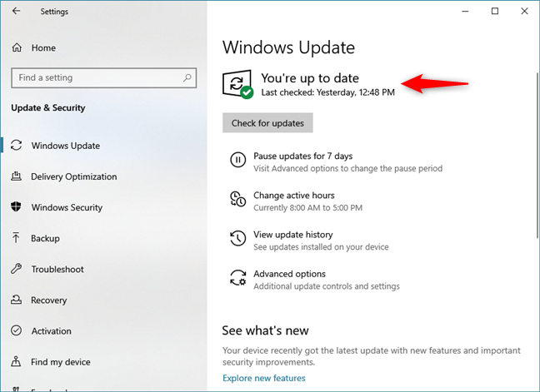The image size is (540, 392).
Task: Click the You're up to date heading
Action: (x=310, y=78)
